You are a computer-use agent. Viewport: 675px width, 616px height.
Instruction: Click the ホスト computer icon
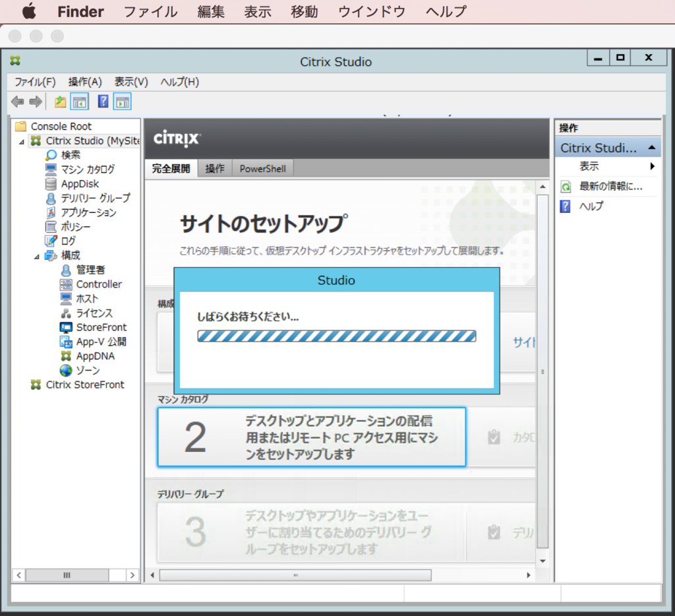click(66, 299)
